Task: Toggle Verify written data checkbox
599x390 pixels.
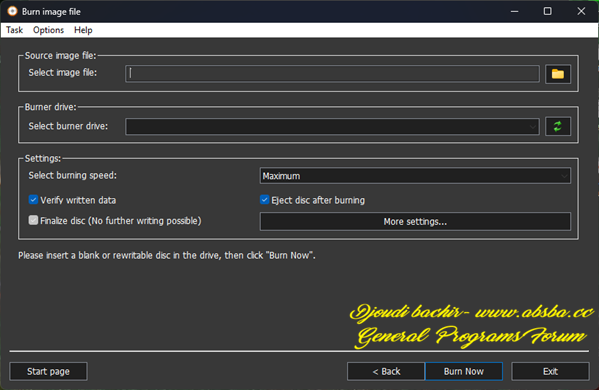Action: coord(33,200)
